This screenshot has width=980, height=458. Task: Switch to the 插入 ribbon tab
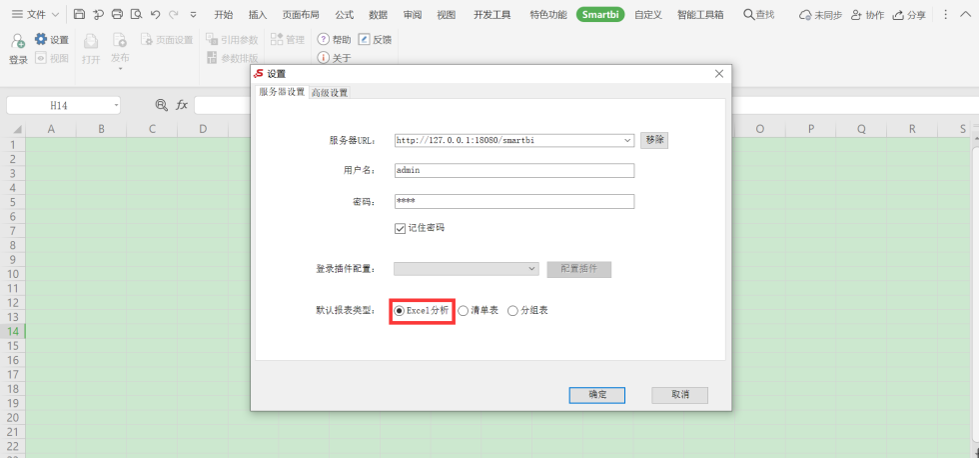click(258, 14)
